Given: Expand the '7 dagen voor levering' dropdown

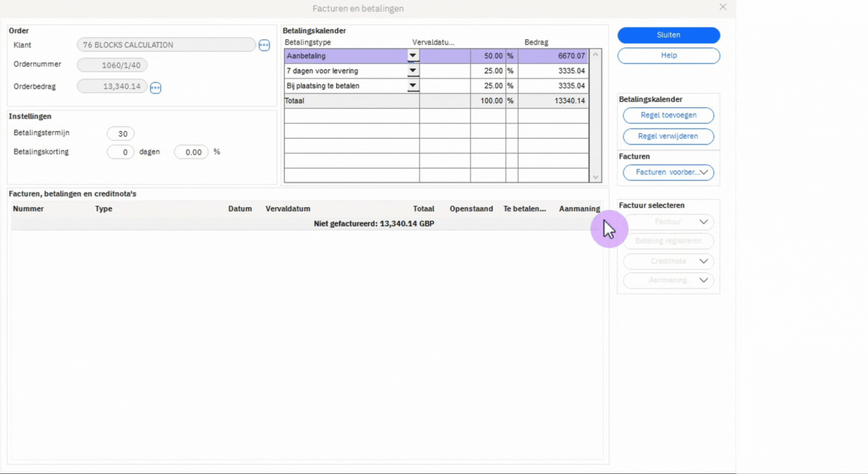Looking at the screenshot, I should 412,71.
